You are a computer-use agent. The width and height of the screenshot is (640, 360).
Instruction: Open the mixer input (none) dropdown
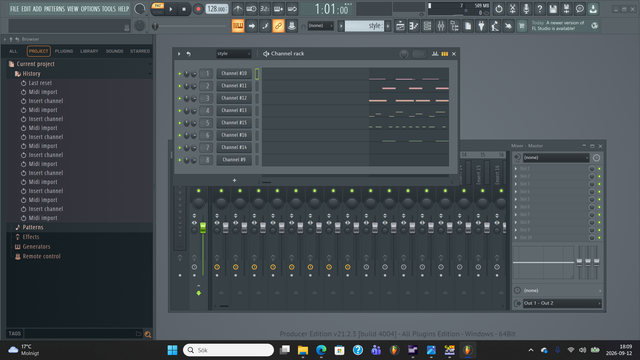coord(556,158)
